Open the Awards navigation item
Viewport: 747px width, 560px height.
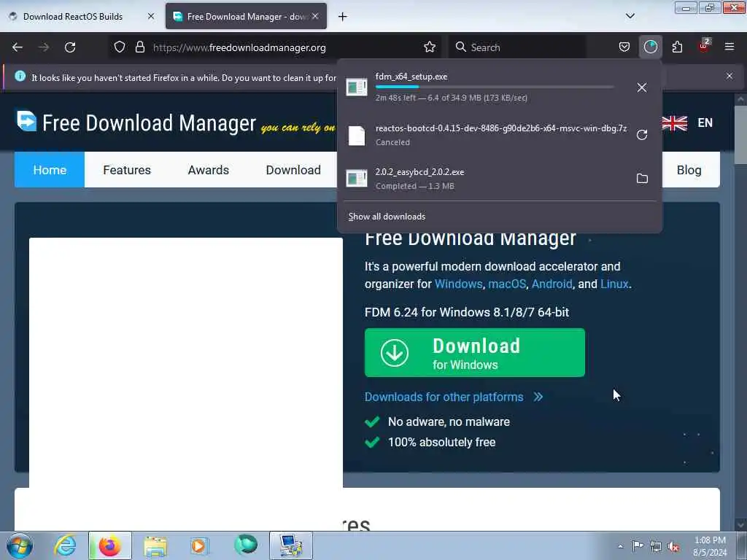(208, 170)
